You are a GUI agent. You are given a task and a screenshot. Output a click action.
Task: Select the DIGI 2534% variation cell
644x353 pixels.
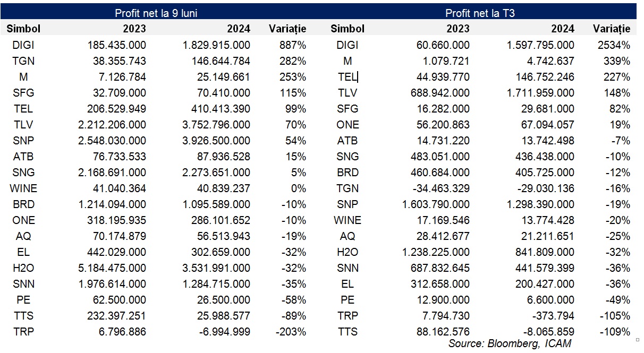(x=616, y=46)
